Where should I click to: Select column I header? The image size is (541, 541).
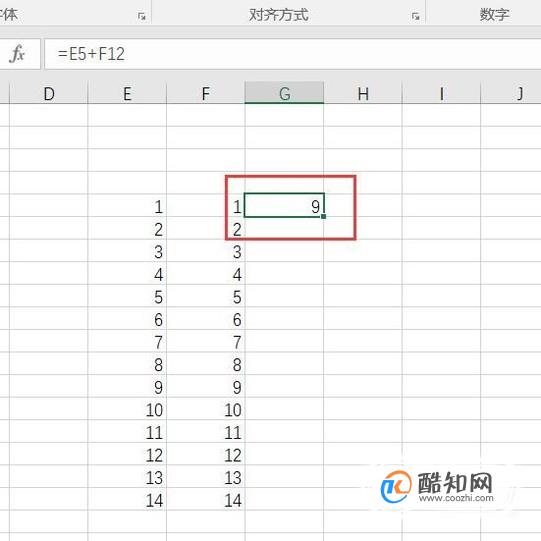click(441, 94)
